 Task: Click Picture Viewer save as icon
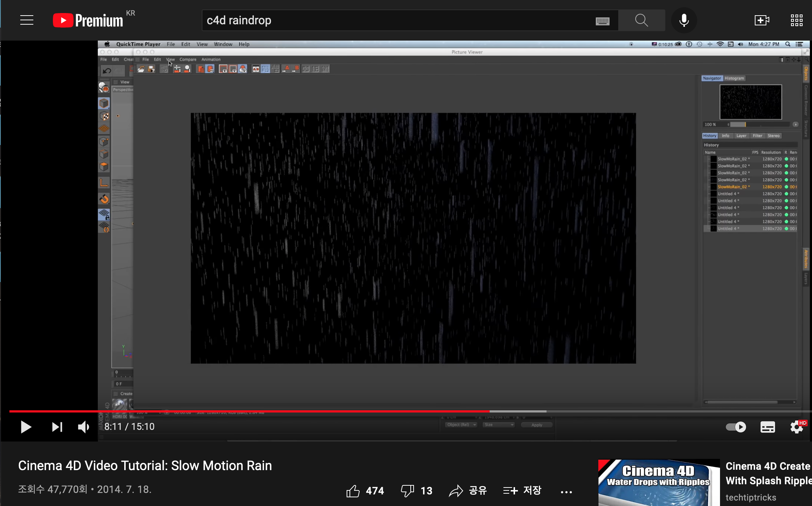pyautogui.click(x=151, y=69)
